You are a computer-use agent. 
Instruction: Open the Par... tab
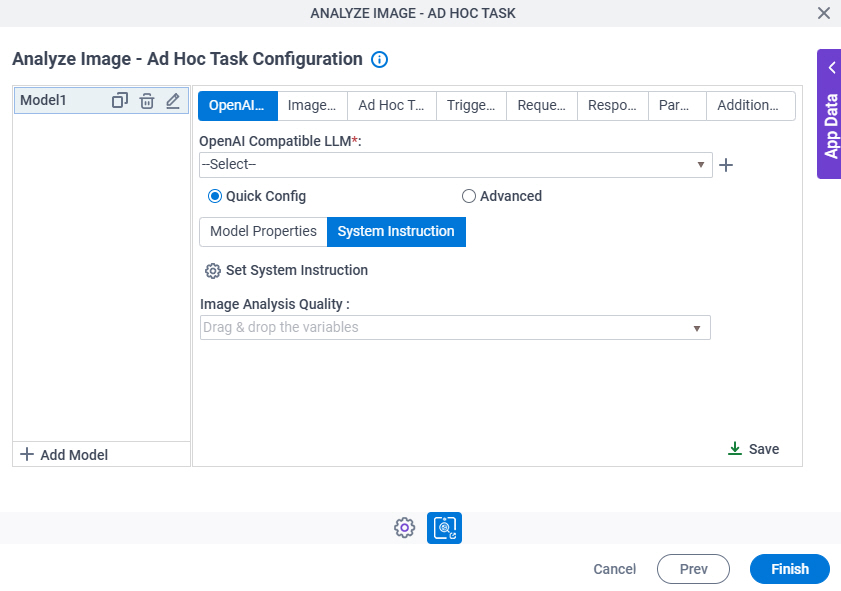pos(677,106)
